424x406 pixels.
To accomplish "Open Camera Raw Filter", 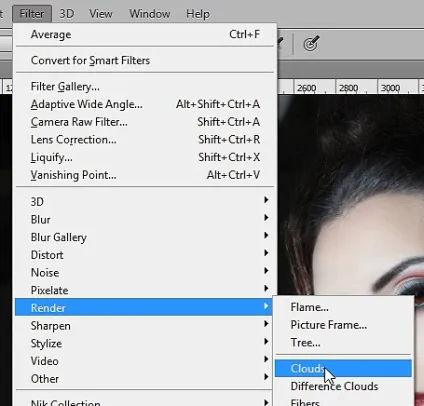I will coord(145,122).
